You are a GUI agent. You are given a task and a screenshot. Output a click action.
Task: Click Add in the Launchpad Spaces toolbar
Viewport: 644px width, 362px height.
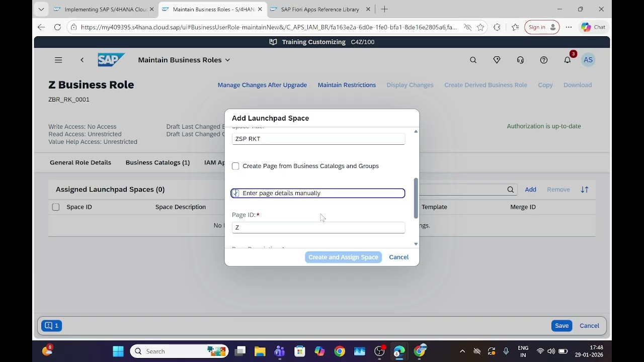pyautogui.click(x=530, y=190)
